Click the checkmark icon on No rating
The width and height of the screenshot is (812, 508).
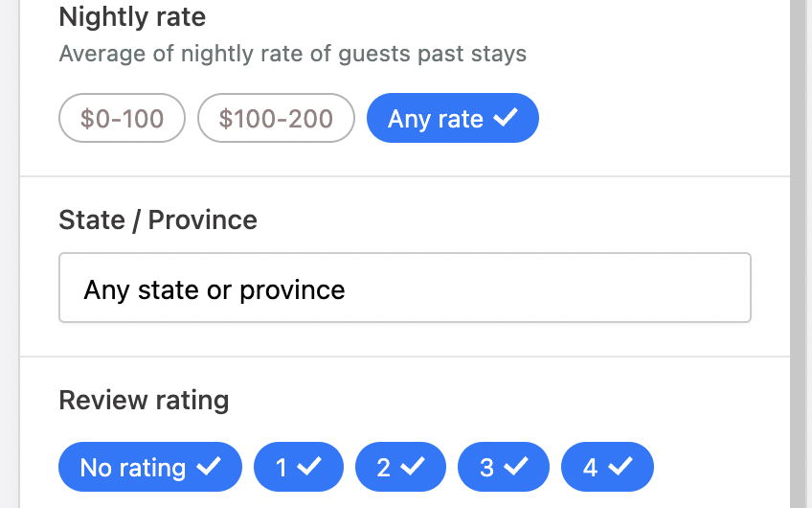coord(209,466)
